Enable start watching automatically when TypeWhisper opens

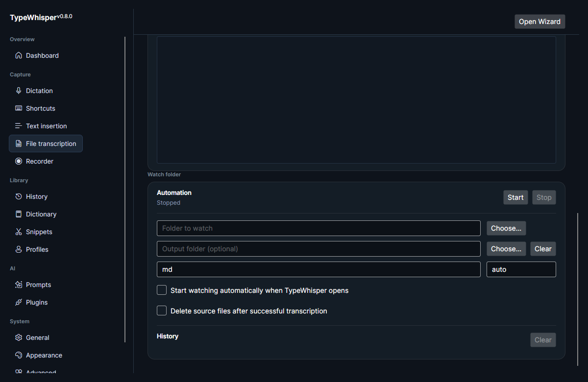[x=162, y=290]
